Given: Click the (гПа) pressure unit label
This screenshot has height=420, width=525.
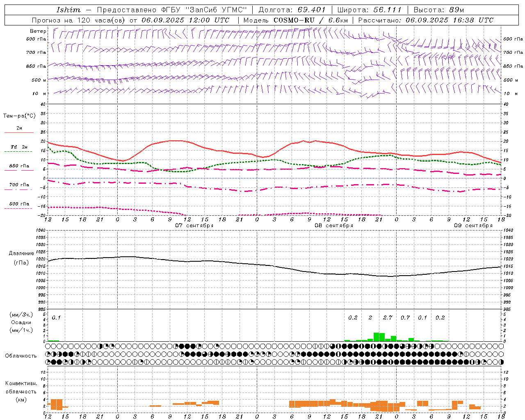Looking at the screenshot, I should point(21,262).
